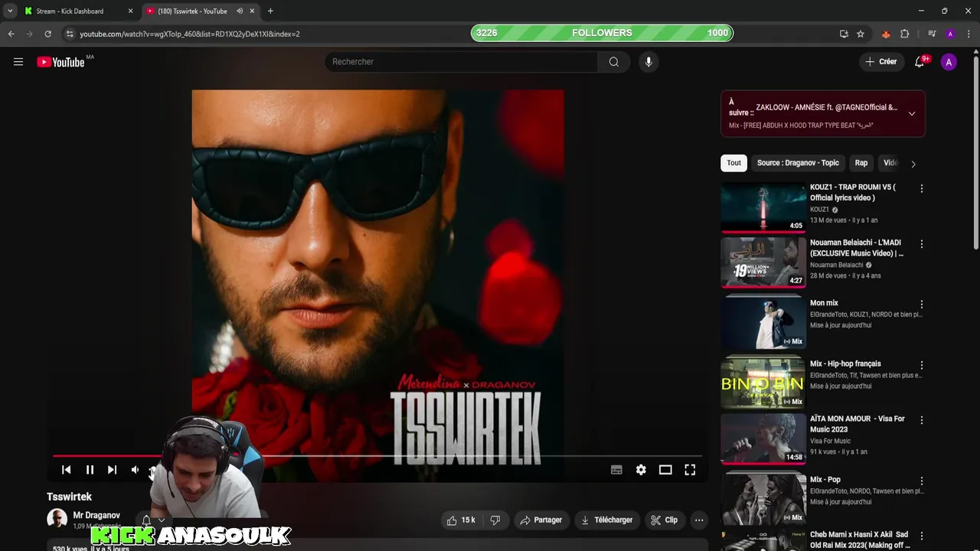The width and height of the screenshot is (980, 551).
Task: Open AÏTA MON AMOUR video title
Action: pyautogui.click(x=857, y=424)
